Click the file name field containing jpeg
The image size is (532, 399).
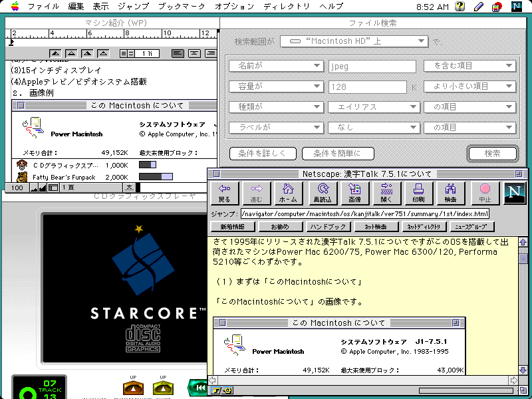tap(372, 66)
